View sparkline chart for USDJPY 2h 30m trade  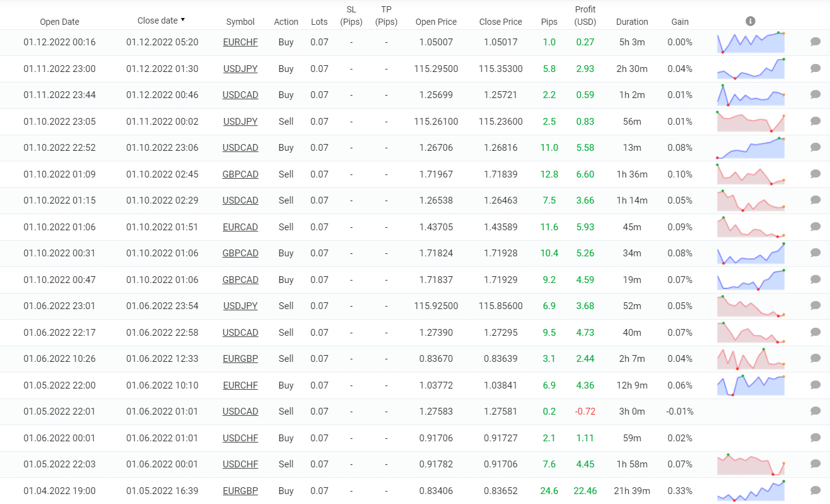pos(751,69)
